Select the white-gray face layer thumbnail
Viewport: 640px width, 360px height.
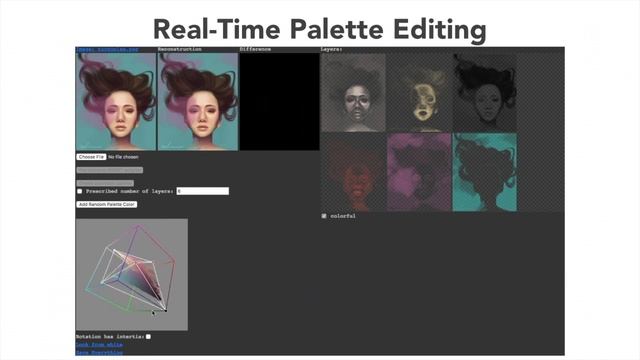click(353, 93)
